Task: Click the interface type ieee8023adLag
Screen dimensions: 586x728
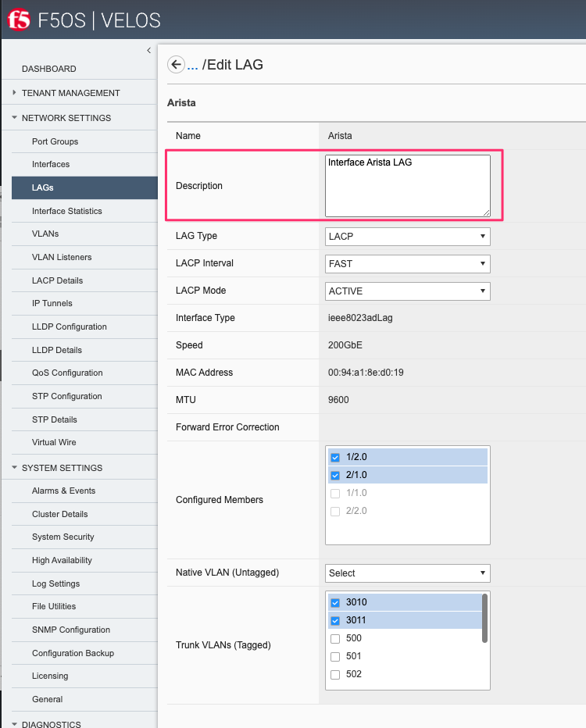Action: point(360,318)
